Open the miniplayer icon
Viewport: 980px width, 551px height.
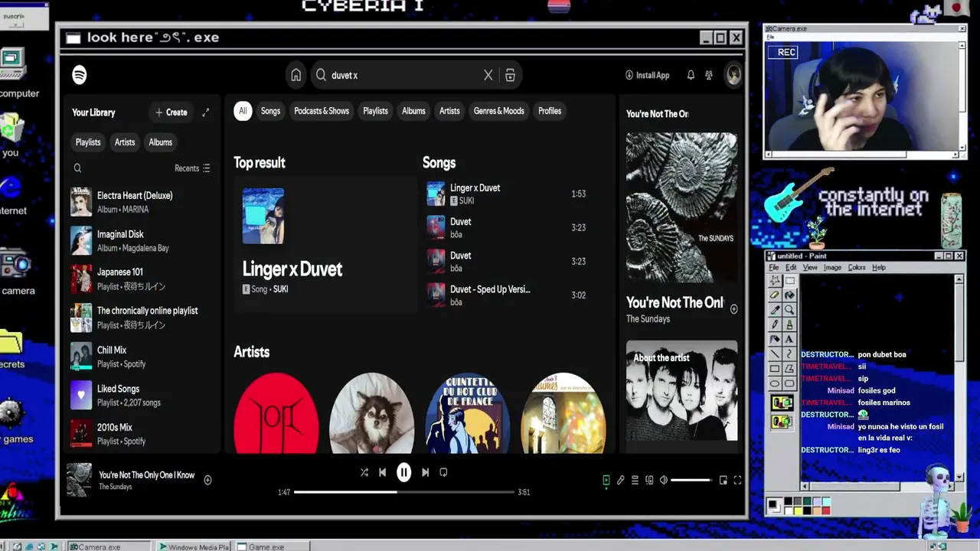(x=723, y=480)
